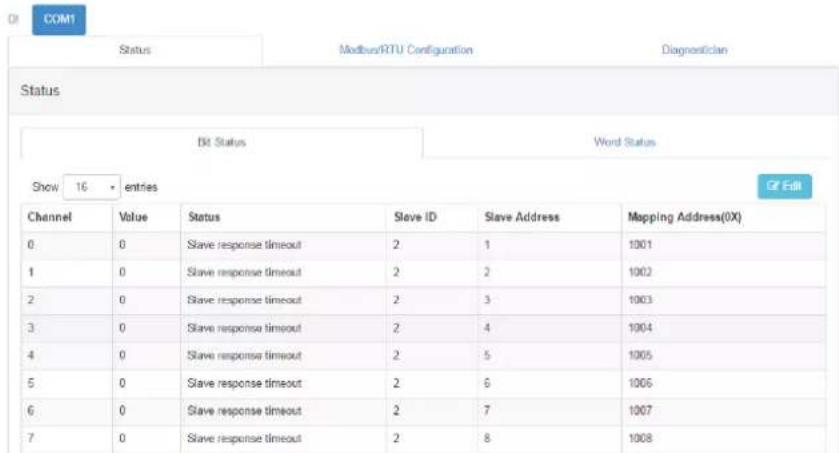This screenshot has height=453, width=839.
Task: Select mapping address 1001 cell
Action: click(x=723, y=245)
